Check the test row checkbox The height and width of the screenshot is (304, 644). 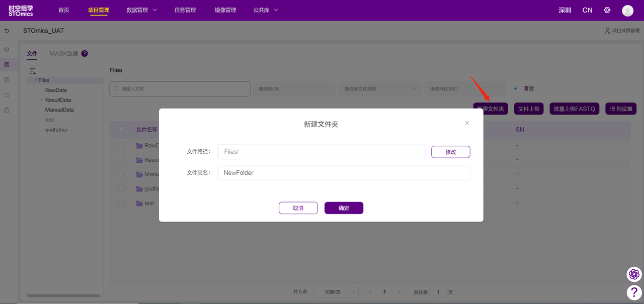pos(121,203)
